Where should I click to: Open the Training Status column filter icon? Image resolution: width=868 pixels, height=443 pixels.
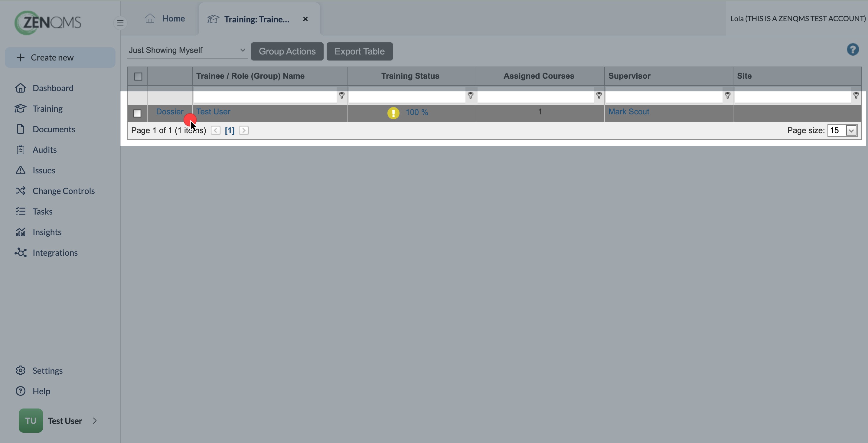[470, 95]
